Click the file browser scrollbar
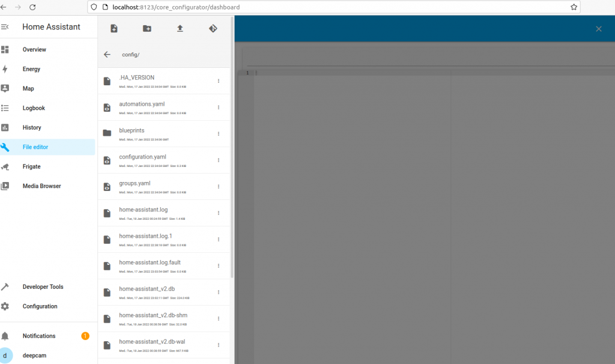This screenshot has width=615, height=364. pyautogui.click(x=232, y=147)
